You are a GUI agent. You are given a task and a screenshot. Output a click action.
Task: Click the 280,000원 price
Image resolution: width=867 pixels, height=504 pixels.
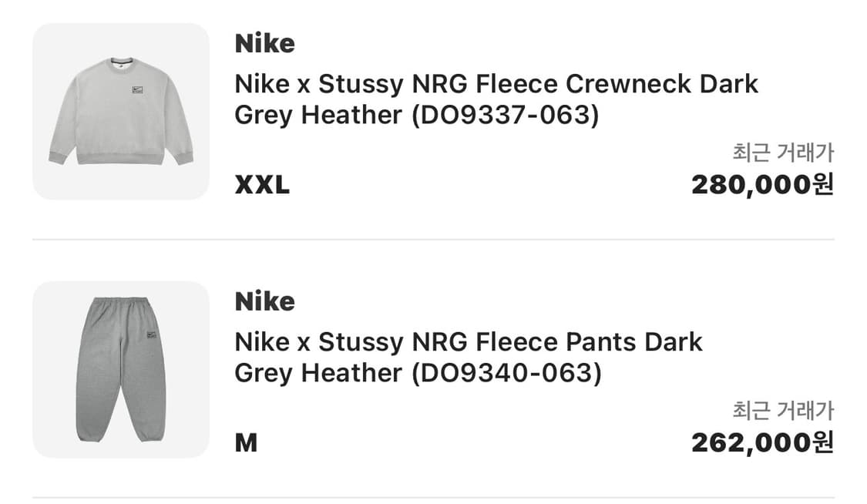762,185
